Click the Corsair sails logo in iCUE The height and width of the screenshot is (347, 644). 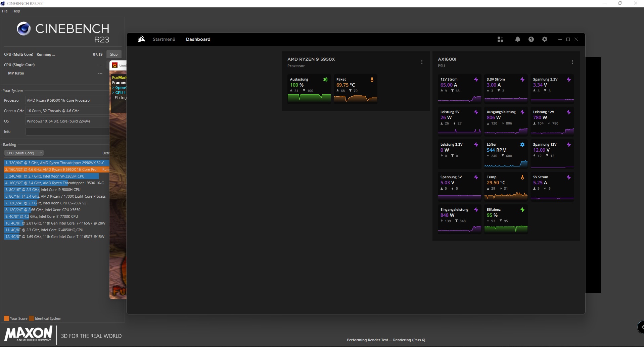tap(141, 39)
